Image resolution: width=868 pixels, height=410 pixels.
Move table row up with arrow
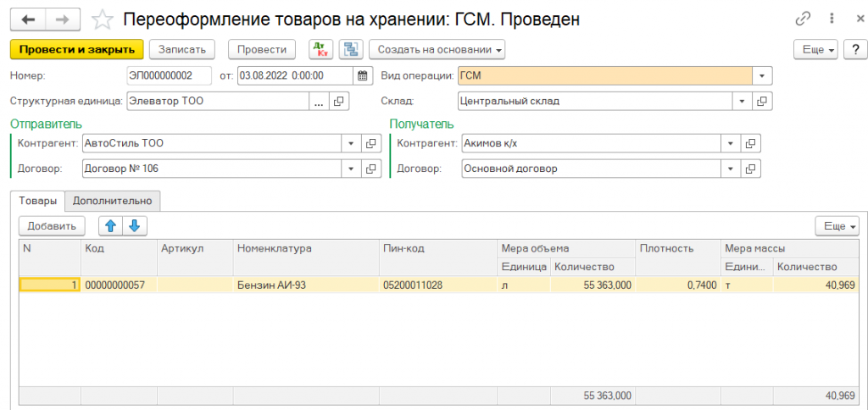[x=110, y=225]
